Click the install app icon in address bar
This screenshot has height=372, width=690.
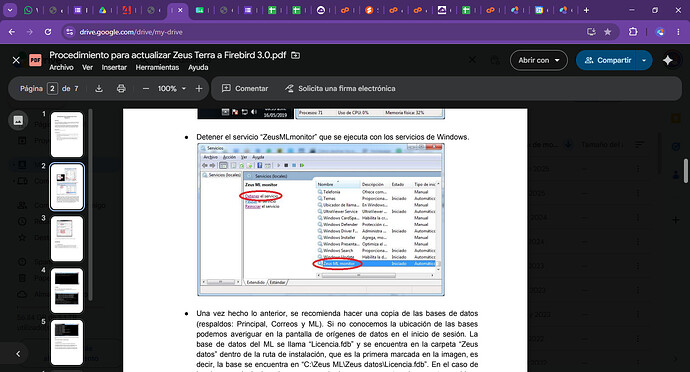pyautogui.click(x=591, y=32)
